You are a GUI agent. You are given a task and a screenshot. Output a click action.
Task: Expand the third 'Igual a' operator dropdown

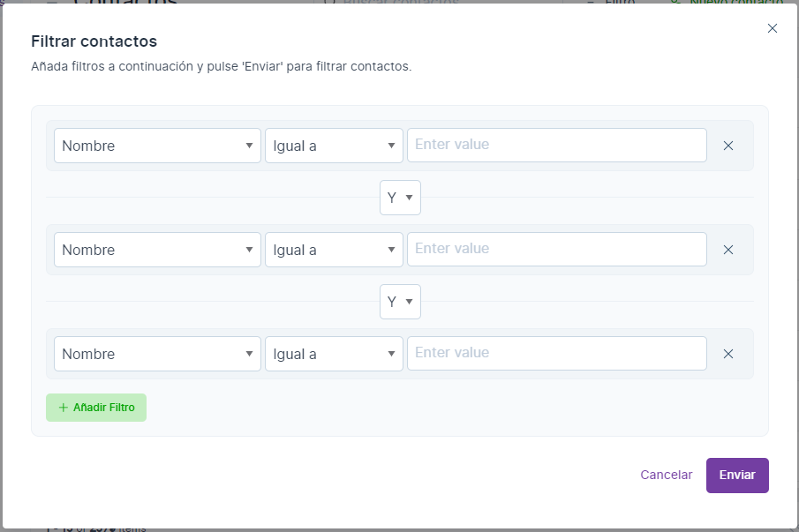pyautogui.click(x=334, y=354)
